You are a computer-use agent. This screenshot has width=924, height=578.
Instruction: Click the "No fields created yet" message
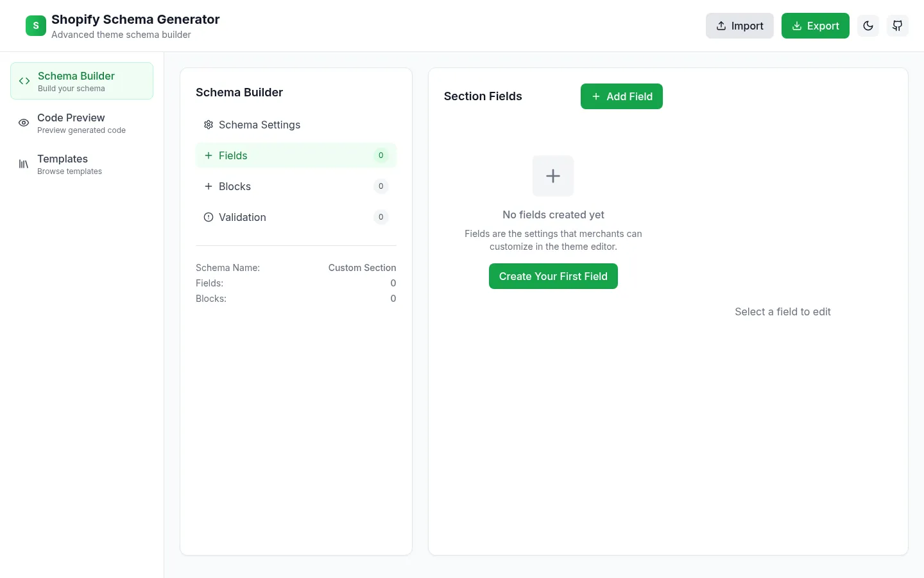pos(553,215)
